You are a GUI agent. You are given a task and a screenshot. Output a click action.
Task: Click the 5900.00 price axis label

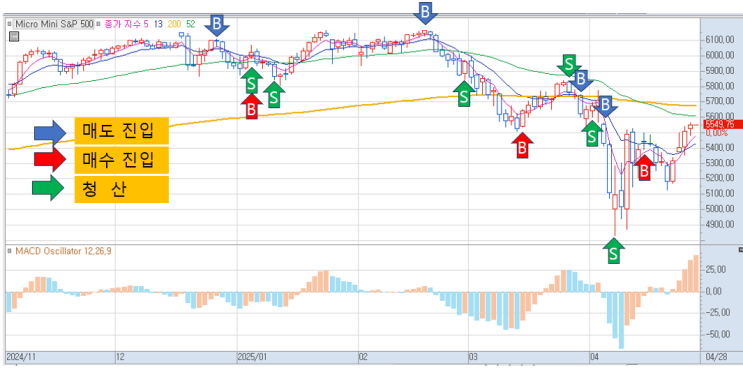coord(720,71)
